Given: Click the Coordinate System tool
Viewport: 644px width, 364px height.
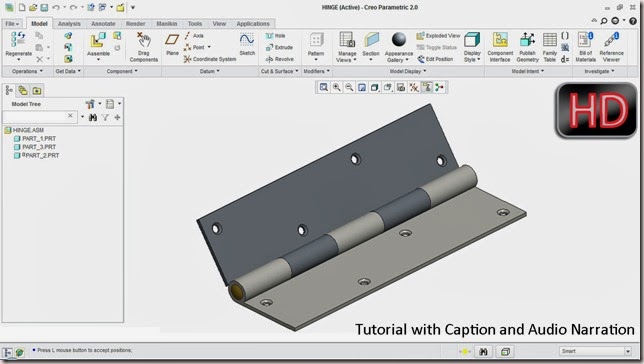Looking at the screenshot, I should coord(210,59).
